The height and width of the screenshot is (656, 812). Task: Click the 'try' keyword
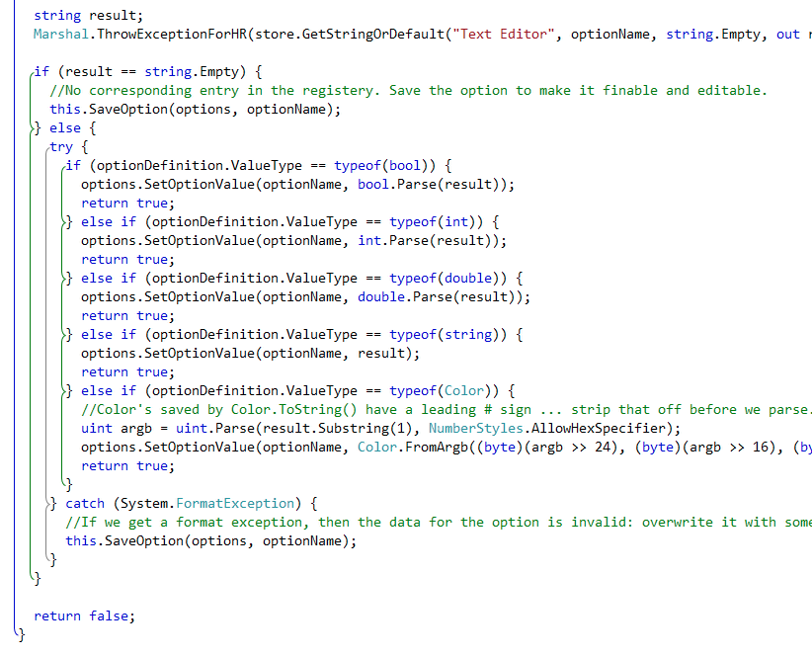(61, 146)
